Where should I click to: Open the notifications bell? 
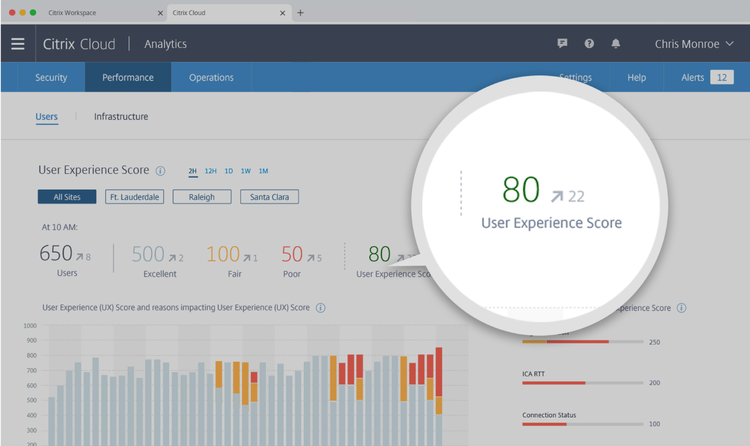(x=616, y=44)
